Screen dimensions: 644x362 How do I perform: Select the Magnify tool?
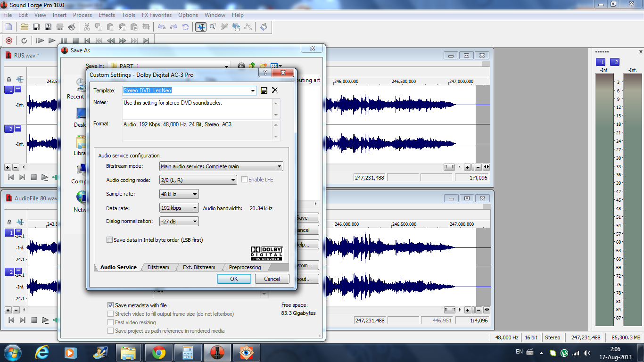[x=213, y=27]
